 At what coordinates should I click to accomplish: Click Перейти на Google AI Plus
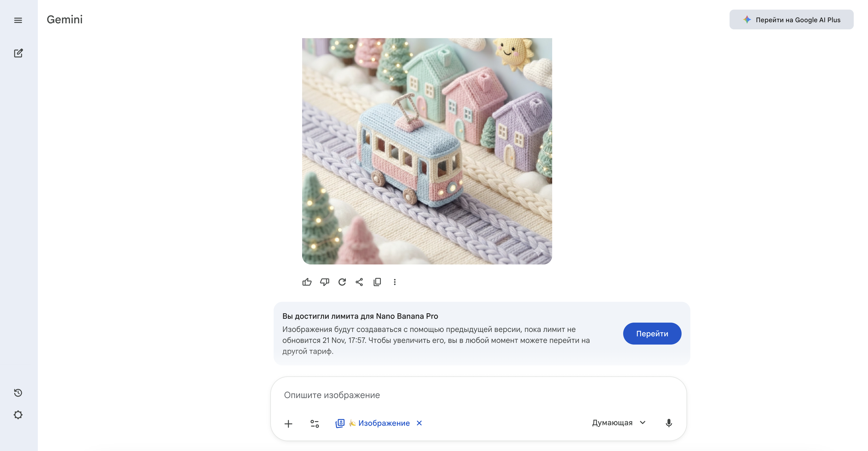791,19
